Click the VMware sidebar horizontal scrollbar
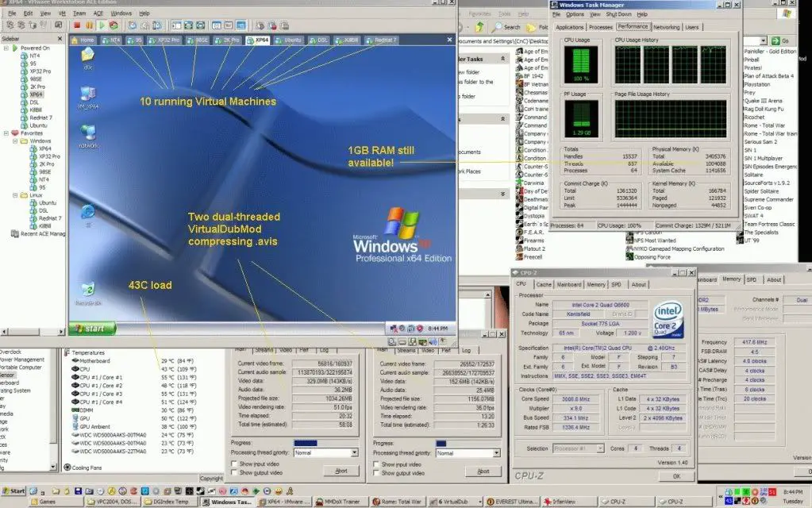Image resolution: width=812 pixels, height=508 pixels. 32,332
